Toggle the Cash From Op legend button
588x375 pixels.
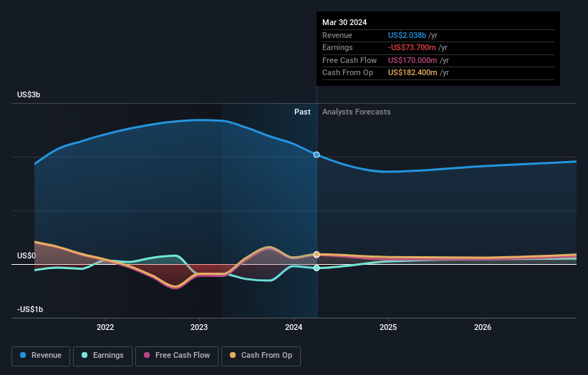pyautogui.click(x=261, y=356)
